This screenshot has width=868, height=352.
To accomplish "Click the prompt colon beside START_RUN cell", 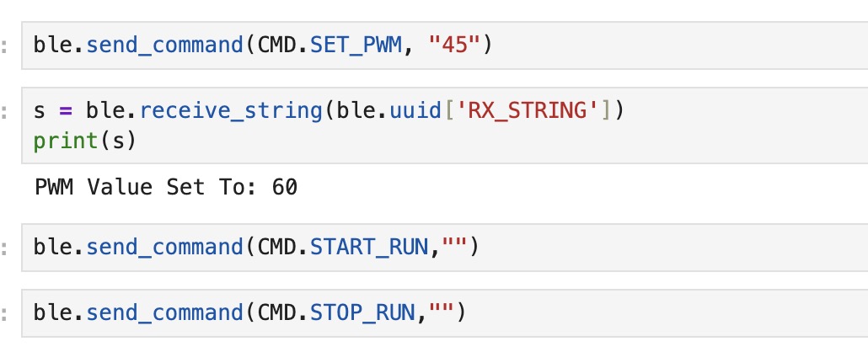I will [4, 248].
